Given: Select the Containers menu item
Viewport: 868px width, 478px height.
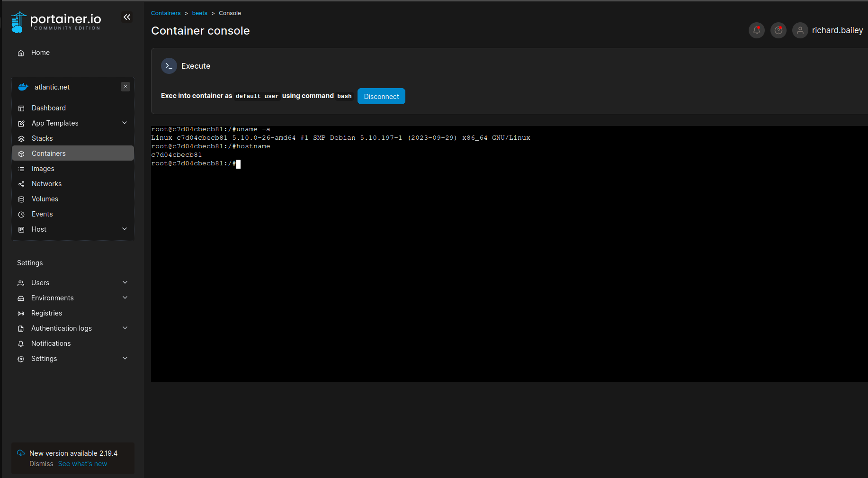Looking at the screenshot, I should 73,153.
